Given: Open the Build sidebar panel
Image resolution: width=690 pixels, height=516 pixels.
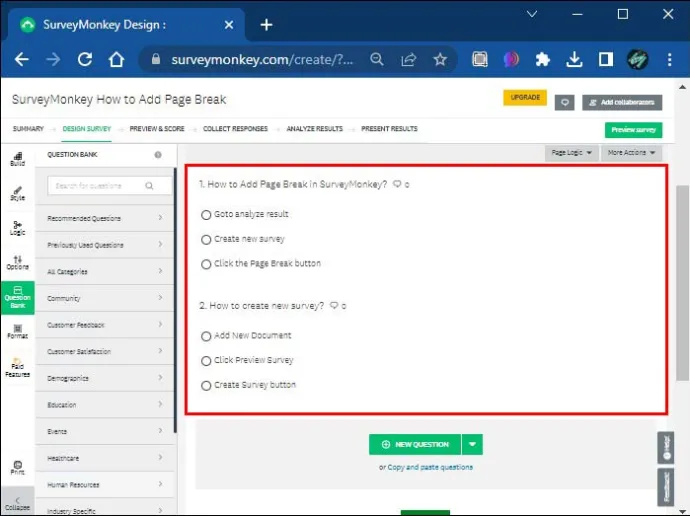Looking at the screenshot, I should click(18, 159).
